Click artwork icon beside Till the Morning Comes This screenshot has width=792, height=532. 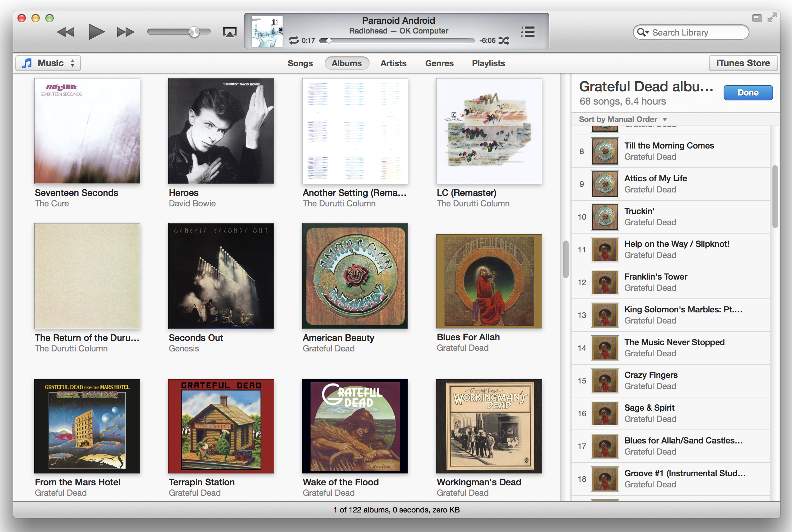coord(605,151)
